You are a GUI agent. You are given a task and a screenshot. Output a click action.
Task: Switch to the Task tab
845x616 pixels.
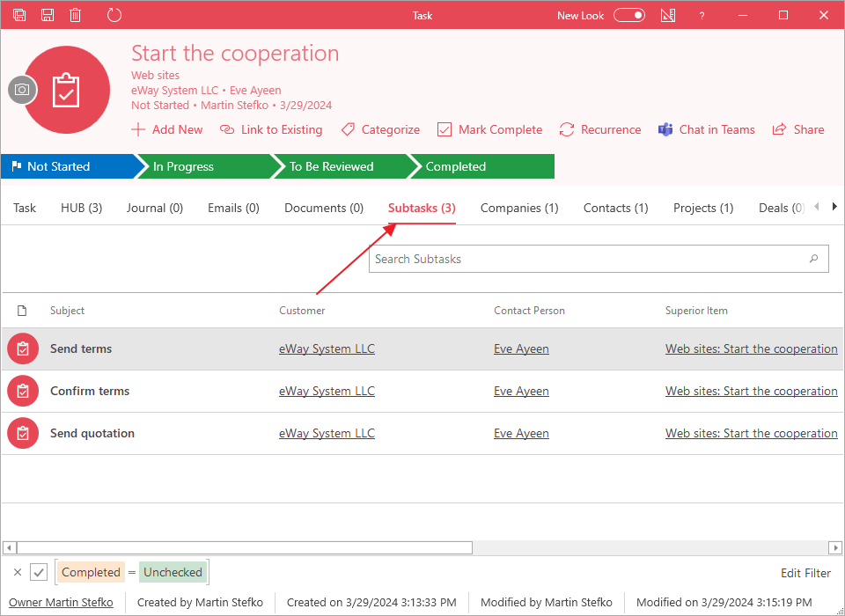click(x=25, y=208)
